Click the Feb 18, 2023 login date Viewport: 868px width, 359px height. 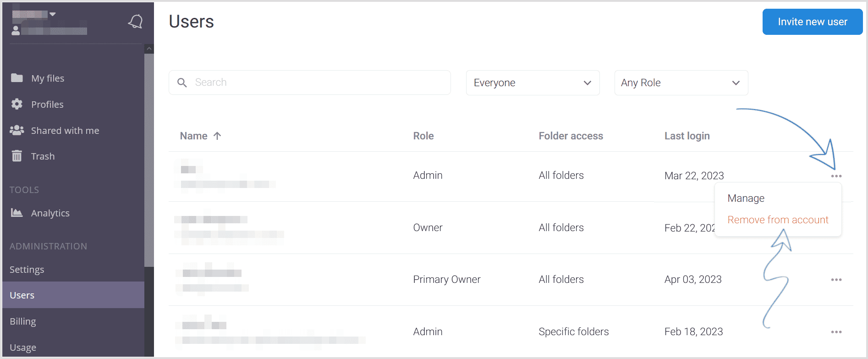point(693,331)
